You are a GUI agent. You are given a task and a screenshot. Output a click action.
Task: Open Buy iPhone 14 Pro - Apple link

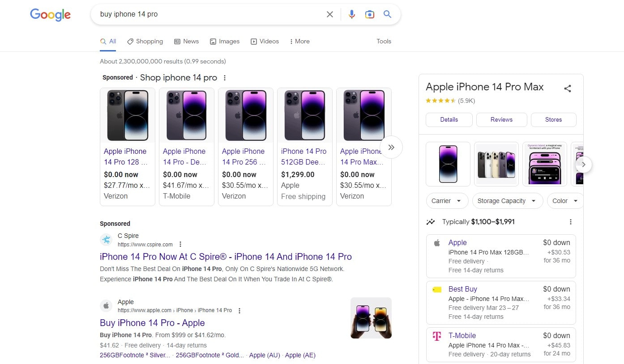click(152, 323)
